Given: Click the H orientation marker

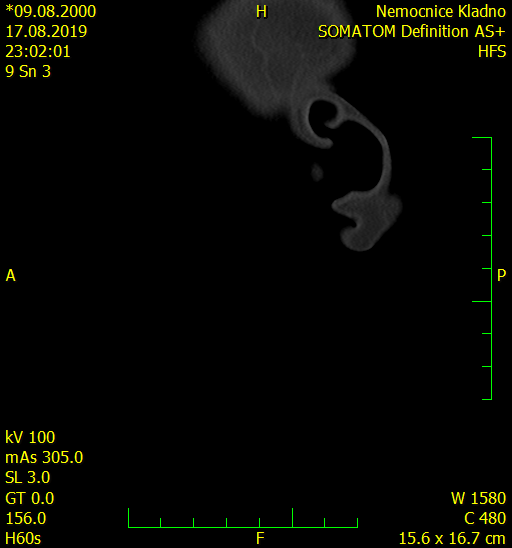Looking at the screenshot, I should (x=261, y=12).
